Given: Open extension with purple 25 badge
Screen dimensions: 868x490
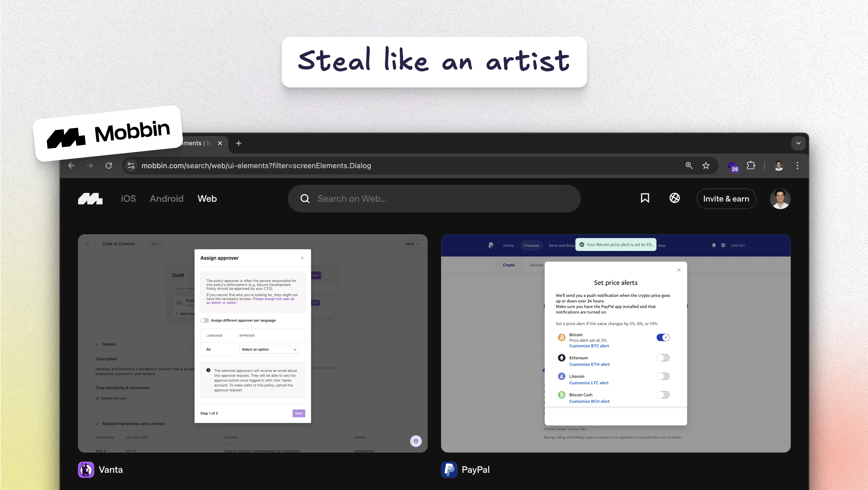Looking at the screenshot, I should [x=733, y=166].
